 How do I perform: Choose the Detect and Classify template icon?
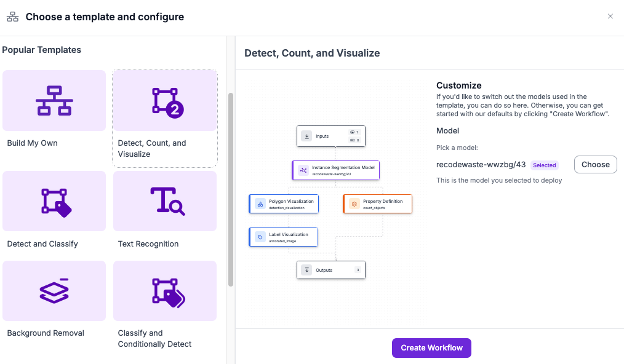[54, 201]
